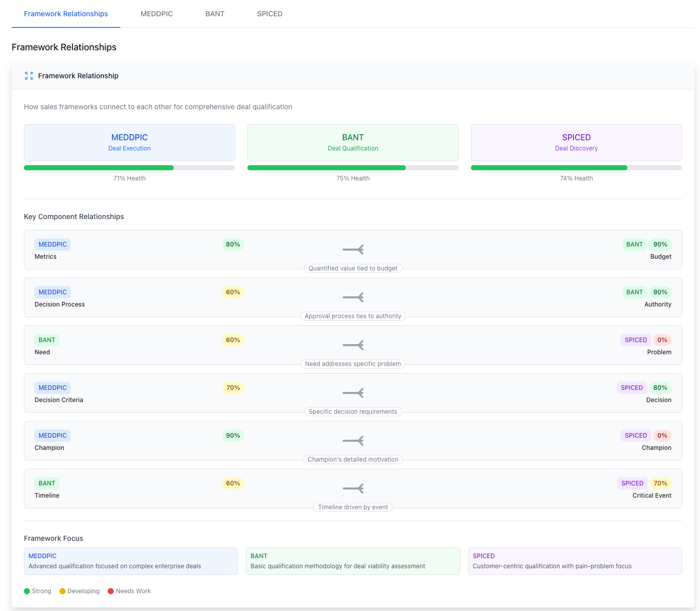The width and height of the screenshot is (700, 611).
Task: Select the Framework Relationships tab
Action: (x=66, y=14)
